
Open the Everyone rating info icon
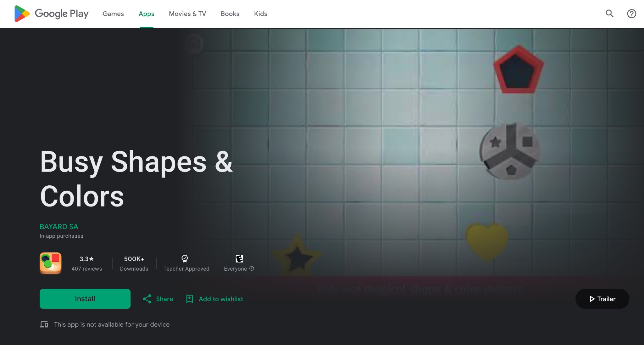(252, 268)
